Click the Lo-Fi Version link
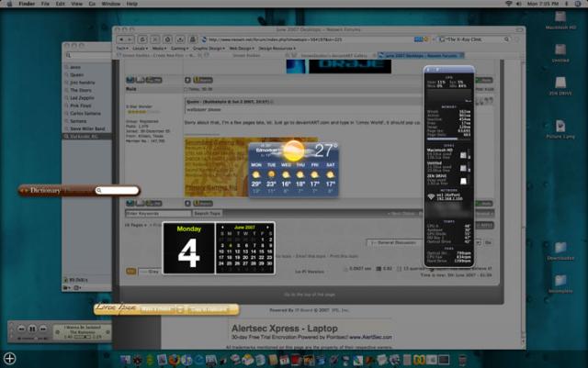This screenshot has width=588, height=368. coord(310,272)
